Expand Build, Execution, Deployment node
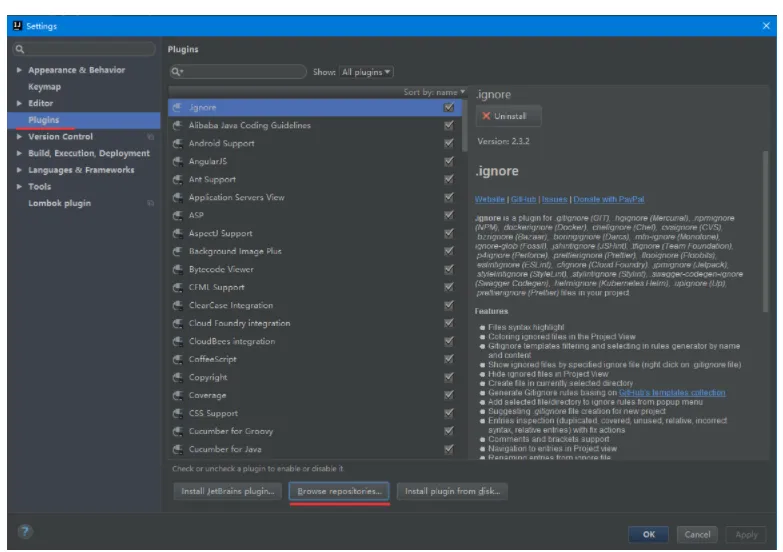 [19, 153]
